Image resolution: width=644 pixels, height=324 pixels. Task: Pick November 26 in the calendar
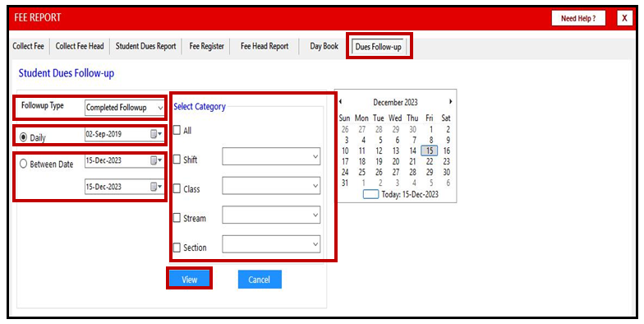click(345, 129)
